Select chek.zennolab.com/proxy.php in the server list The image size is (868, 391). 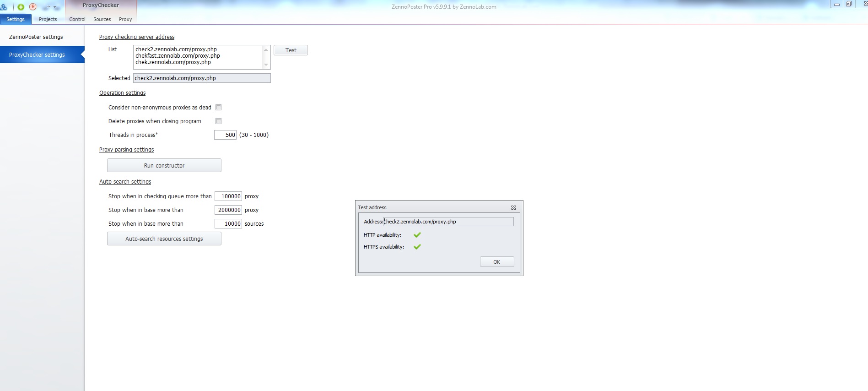173,62
